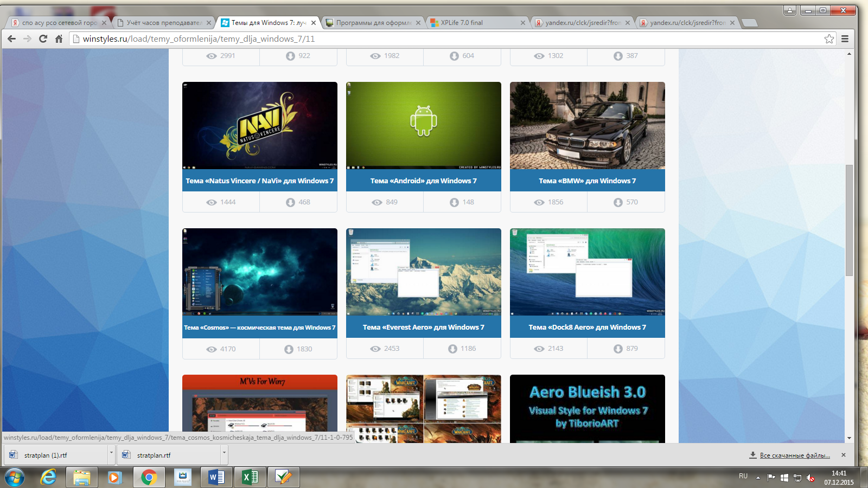Switch to the 'Програмы для оформления' tab

pyautogui.click(x=373, y=23)
